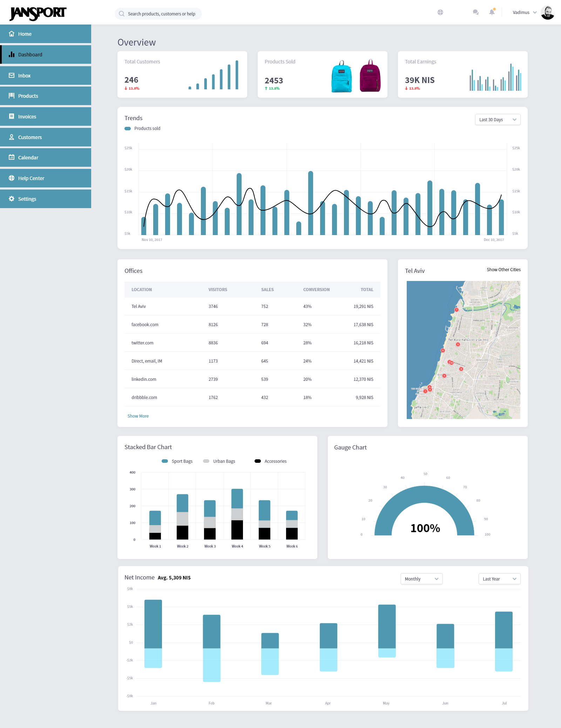This screenshot has height=728, width=561.
Task: Open the Help Center section
Action: pyautogui.click(x=12, y=178)
